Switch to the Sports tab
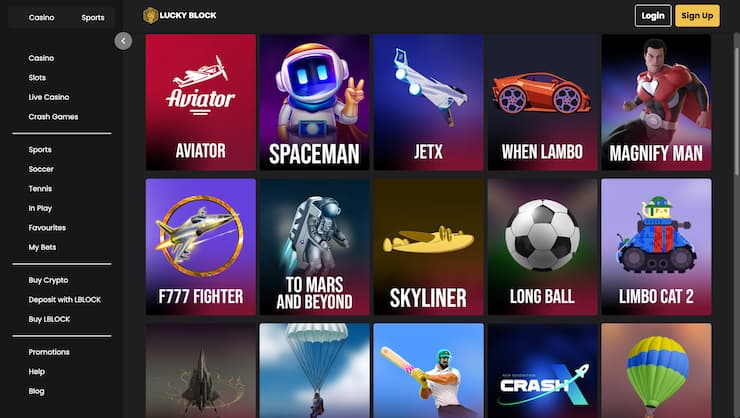The image size is (740, 418). 92,17
